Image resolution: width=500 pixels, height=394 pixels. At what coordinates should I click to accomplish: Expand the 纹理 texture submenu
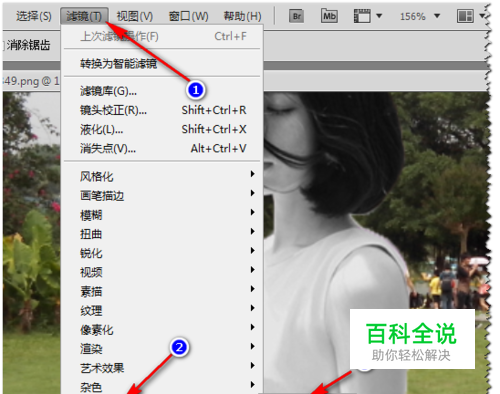(x=162, y=311)
